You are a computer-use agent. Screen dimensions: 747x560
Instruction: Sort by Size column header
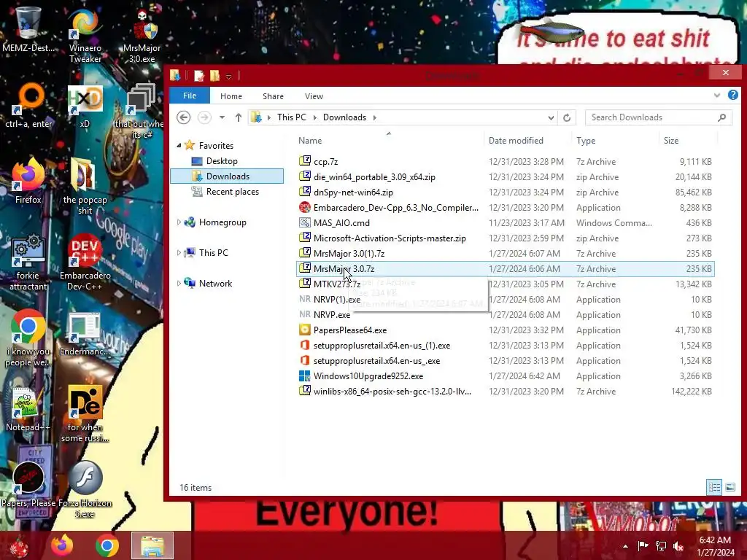(688, 141)
